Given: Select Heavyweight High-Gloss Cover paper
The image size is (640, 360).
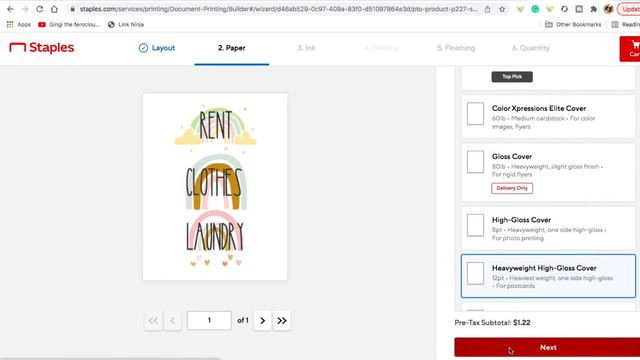Looking at the screenshot, I should coord(548,276).
